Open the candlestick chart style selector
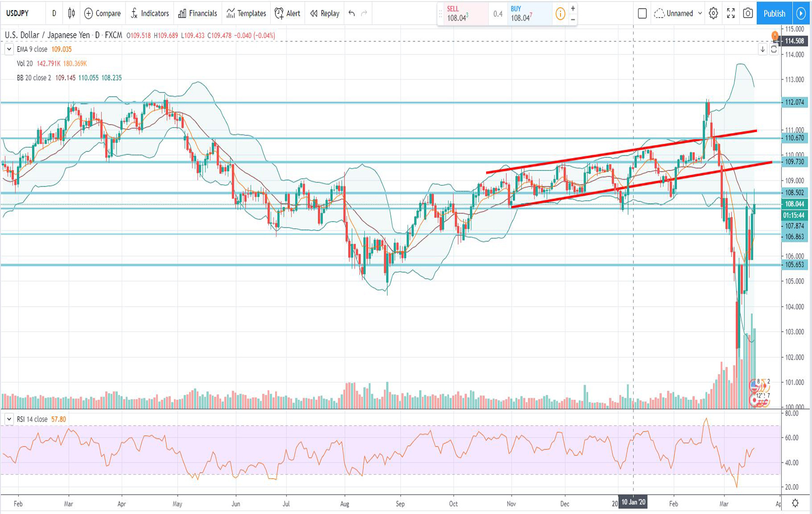The width and height of the screenshot is (812, 514). [x=72, y=14]
